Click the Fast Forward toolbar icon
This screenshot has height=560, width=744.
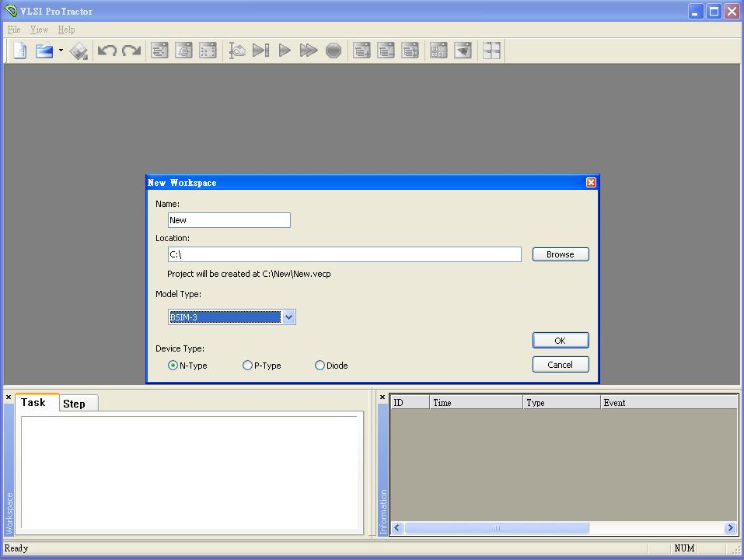point(309,51)
